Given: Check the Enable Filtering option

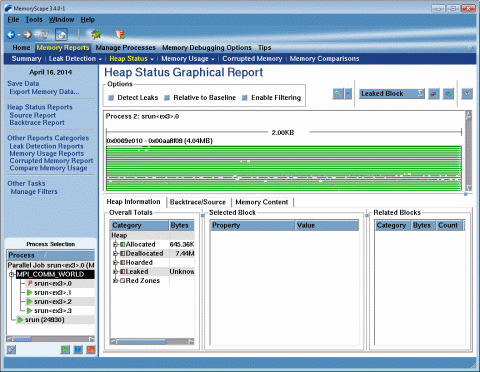Looking at the screenshot, I should (x=245, y=98).
